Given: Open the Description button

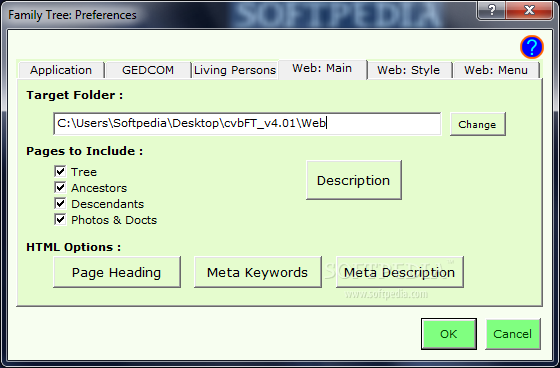Looking at the screenshot, I should tap(354, 180).
